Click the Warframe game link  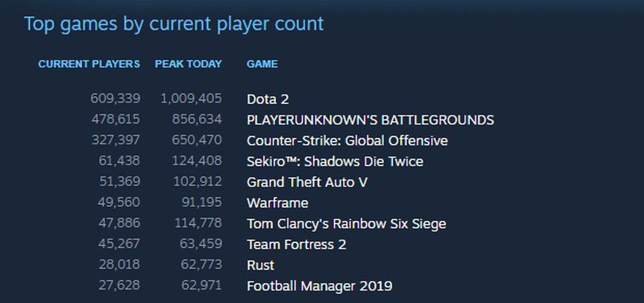277,203
